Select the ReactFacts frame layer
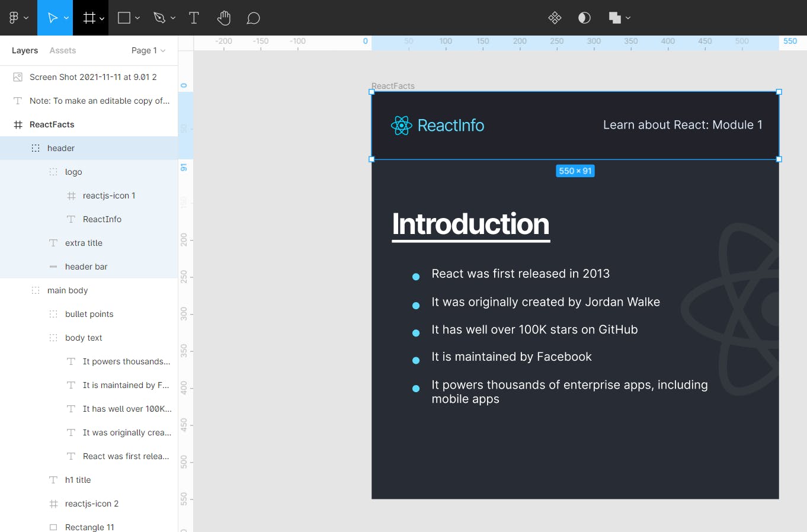This screenshot has height=532, width=807. (89, 124)
